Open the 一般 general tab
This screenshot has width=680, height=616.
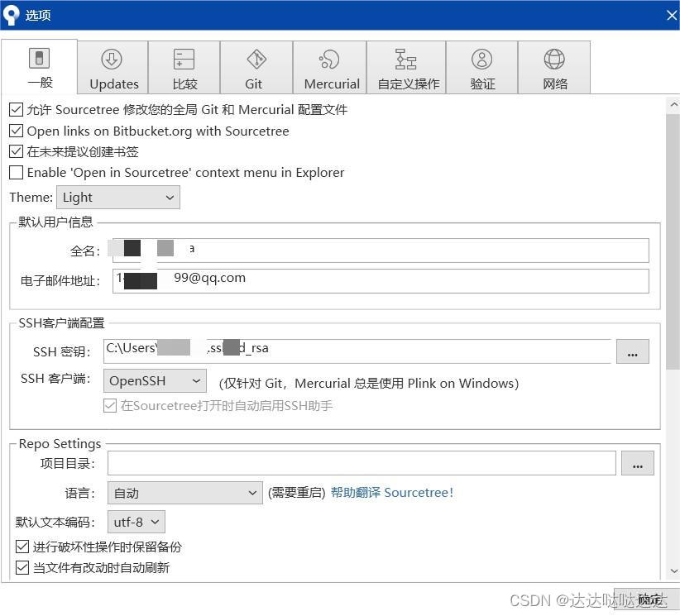40,66
